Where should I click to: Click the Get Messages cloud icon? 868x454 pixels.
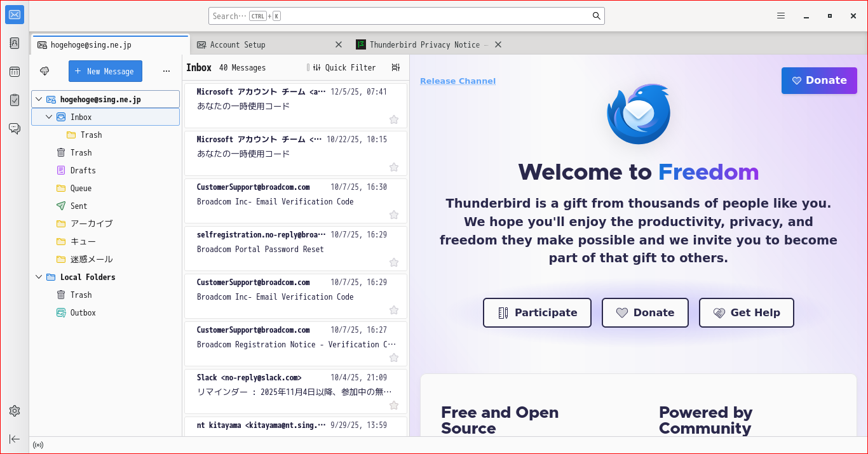[44, 71]
